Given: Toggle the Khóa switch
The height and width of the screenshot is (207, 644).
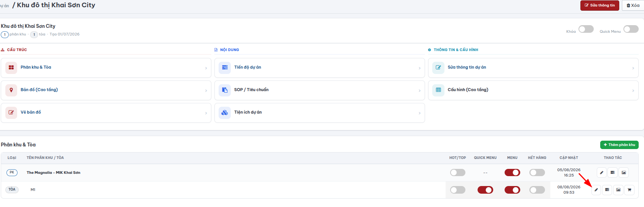Looking at the screenshot, I should click(586, 29).
